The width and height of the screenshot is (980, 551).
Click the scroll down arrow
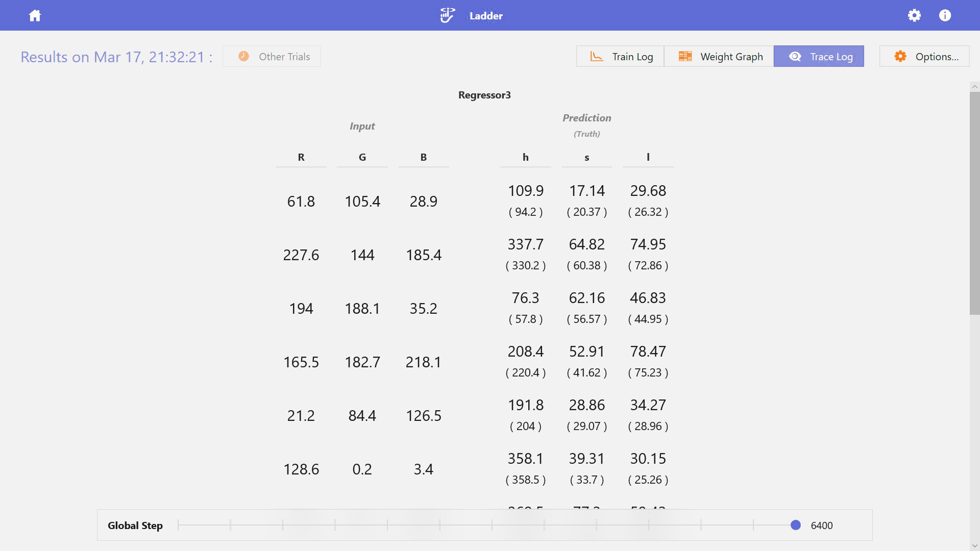point(975,546)
